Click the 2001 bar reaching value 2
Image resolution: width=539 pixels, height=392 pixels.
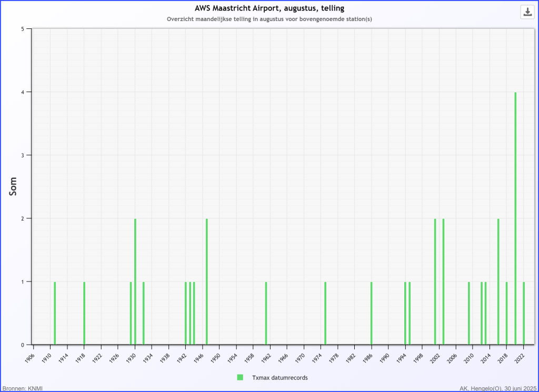(435, 282)
